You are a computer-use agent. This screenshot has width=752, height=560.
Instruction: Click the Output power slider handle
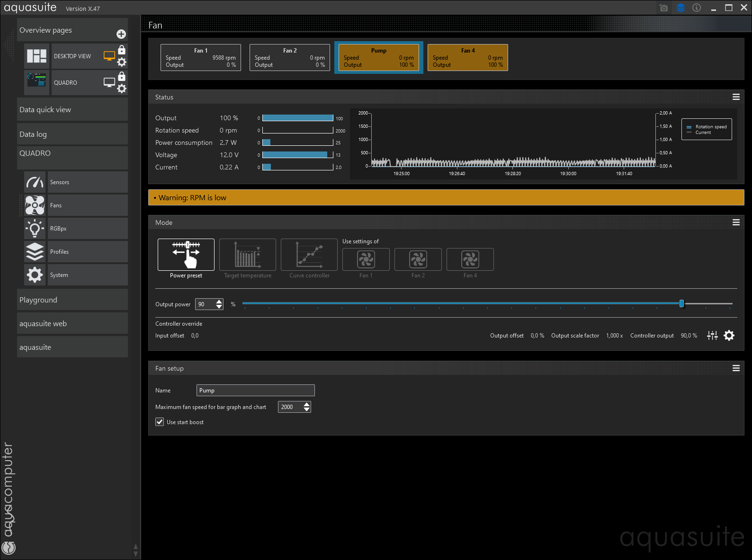(x=681, y=303)
